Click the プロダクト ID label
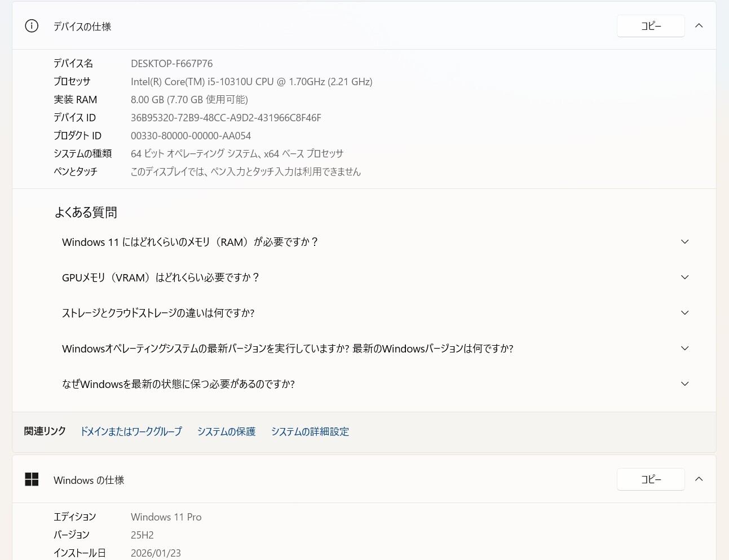729x560 pixels. tap(78, 136)
